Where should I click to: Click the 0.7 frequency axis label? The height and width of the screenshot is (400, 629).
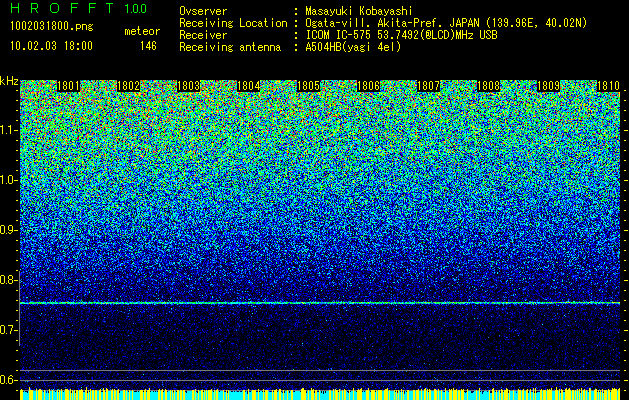[x=8, y=330]
